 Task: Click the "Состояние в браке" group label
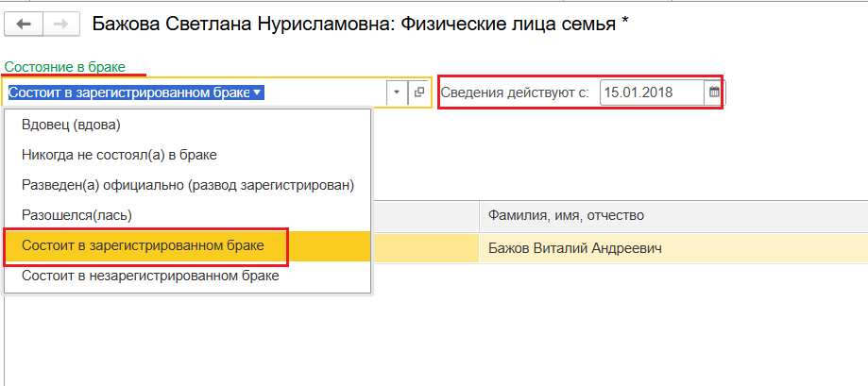click(65, 67)
